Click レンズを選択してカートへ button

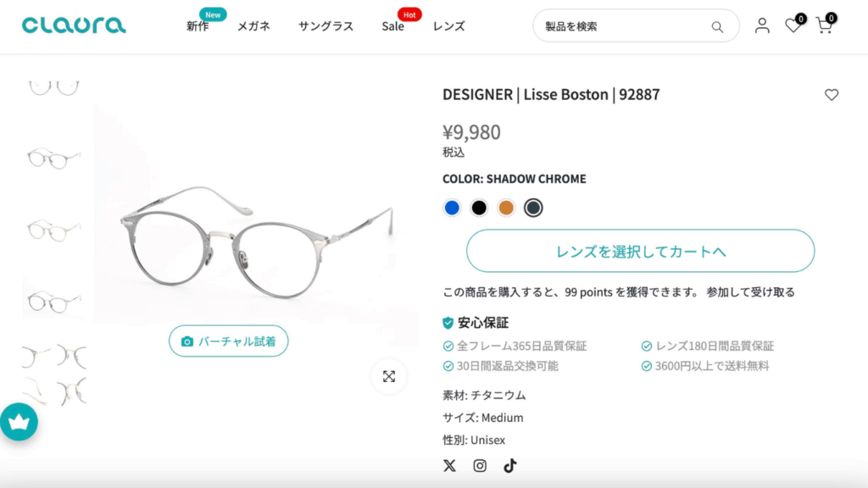640,252
